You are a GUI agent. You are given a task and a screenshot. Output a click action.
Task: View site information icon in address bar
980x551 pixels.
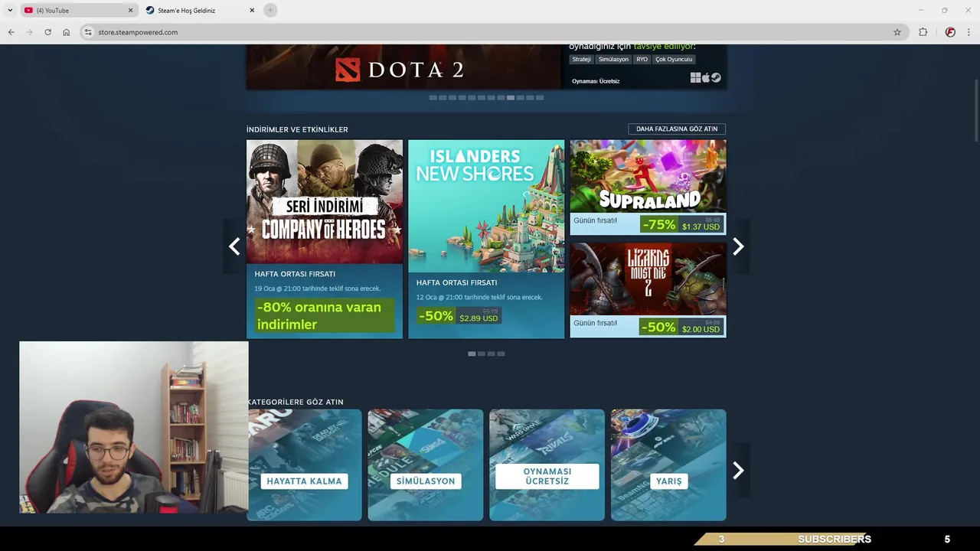pos(88,32)
